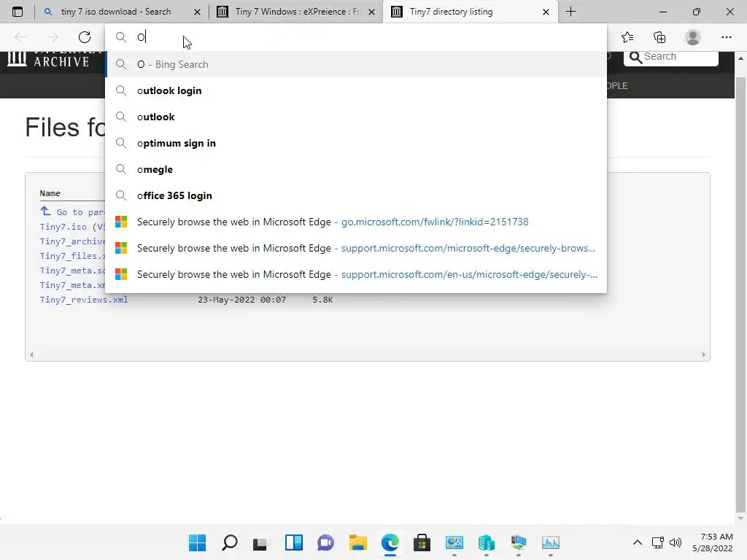
Task: Click the Archive search magnifier icon
Action: pyautogui.click(x=635, y=58)
